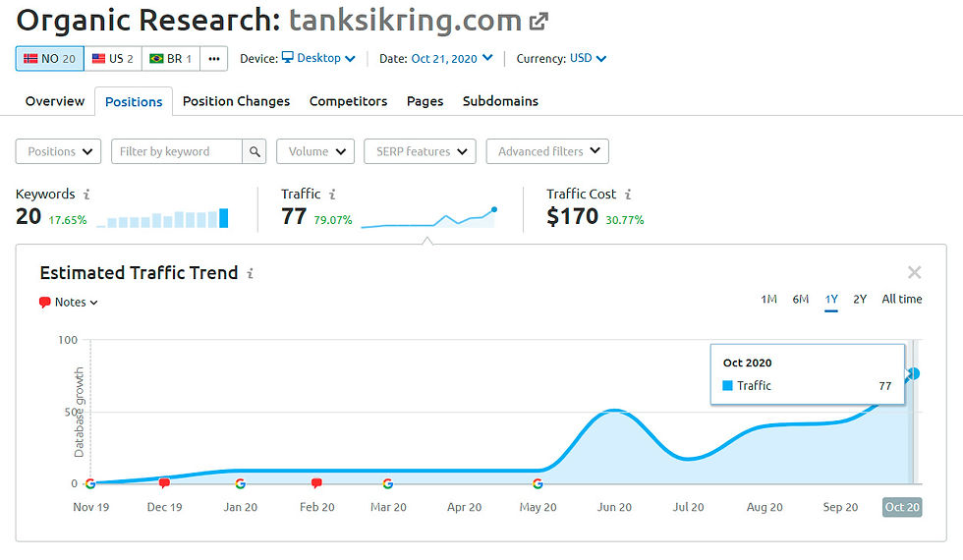Click the info icon next to Traffic Cost

(628, 195)
